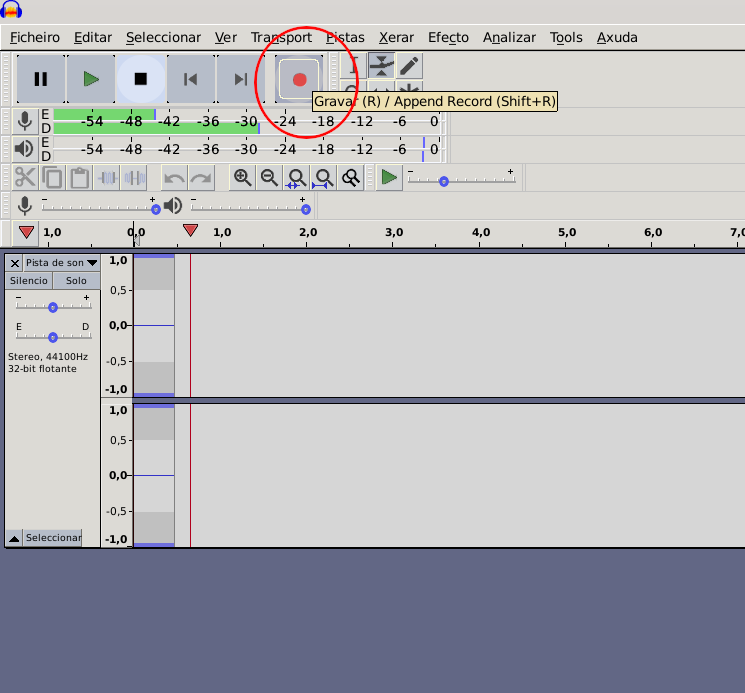Image resolution: width=745 pixels, height=693 pixels.
Task: Open the Pista de son dropdown
Action: (x=62, y=263)
